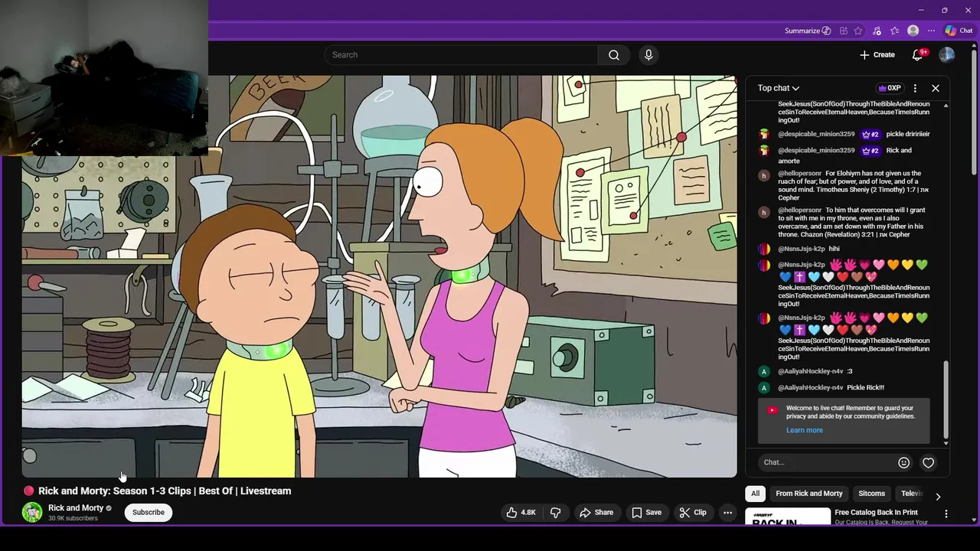Screen dimensions: 980x551
Task: Open @AaliyahHockley-n4v Pickle Rick message author
Action: tap(810, 388)
